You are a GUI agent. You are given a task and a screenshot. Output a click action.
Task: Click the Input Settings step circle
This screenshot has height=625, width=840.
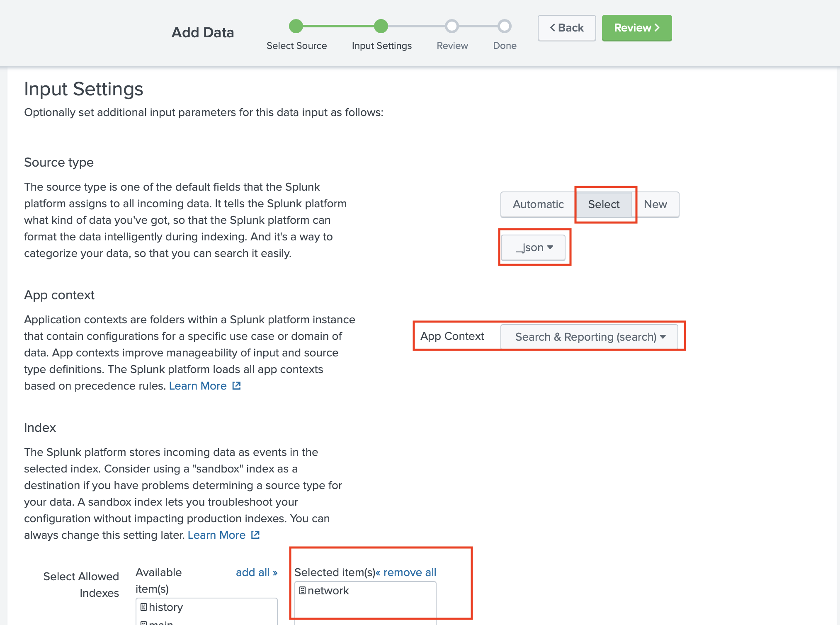pos(381,26)
